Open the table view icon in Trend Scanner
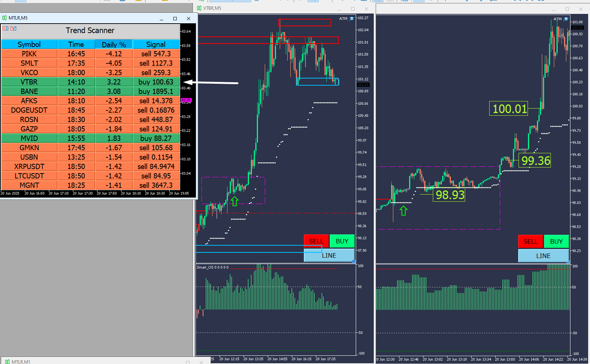This screenshot has width=590, height=364. tap(5, 29)
